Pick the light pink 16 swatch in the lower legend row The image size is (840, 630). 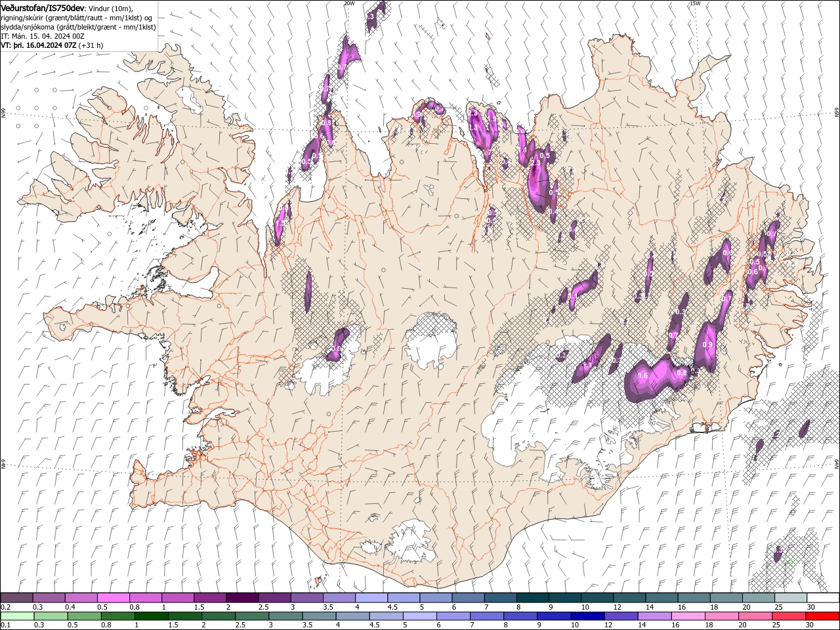[688, 616]
